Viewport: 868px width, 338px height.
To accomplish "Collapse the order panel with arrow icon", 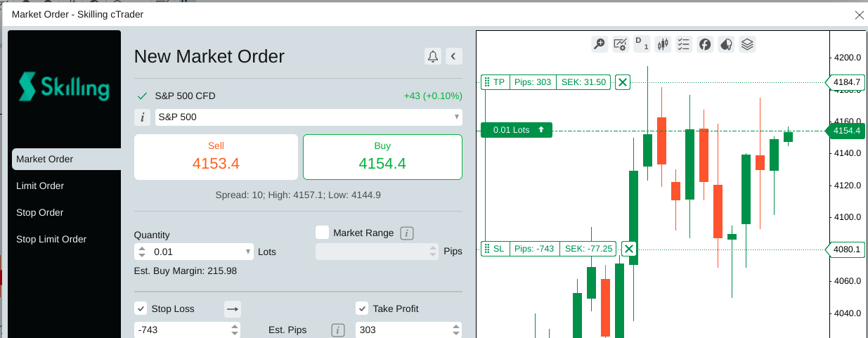I will (x=454, y=56).
